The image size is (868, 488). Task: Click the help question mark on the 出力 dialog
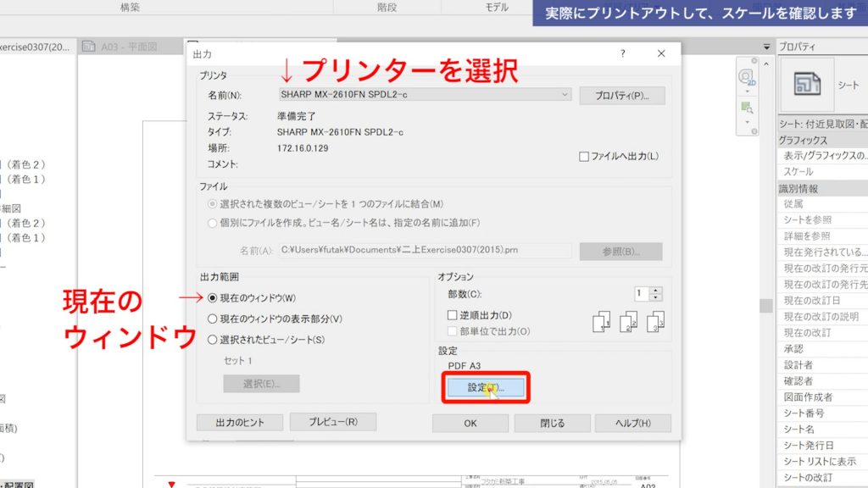624,53
